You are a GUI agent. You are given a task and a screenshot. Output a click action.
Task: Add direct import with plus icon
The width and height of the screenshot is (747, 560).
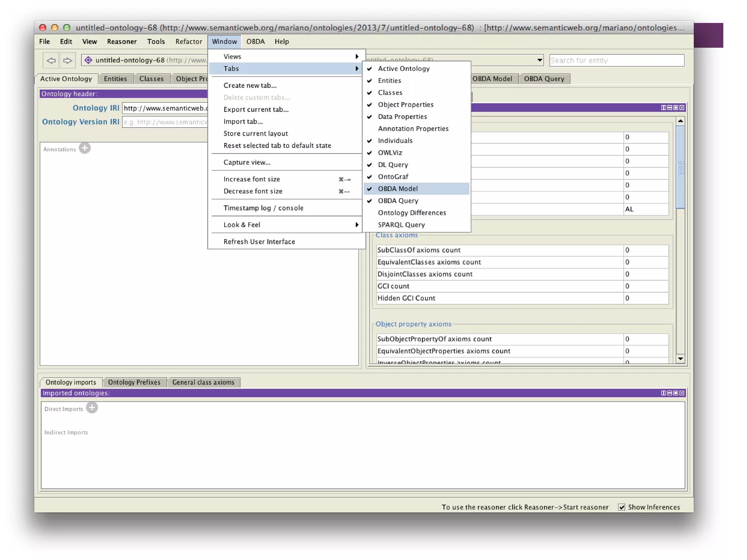(x=92, y=408)
